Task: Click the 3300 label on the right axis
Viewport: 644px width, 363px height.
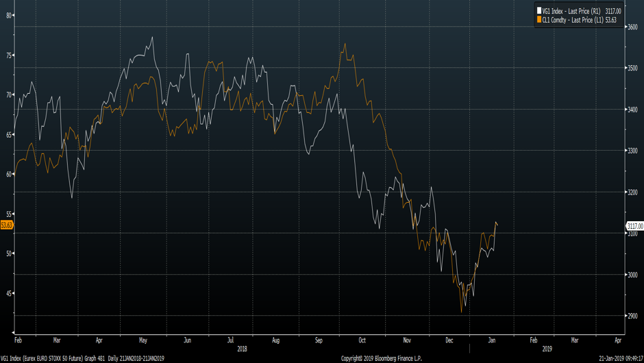Action: (632, 151)
